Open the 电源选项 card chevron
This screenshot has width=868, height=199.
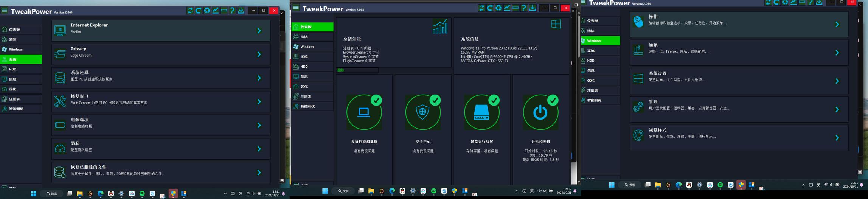coord(259,125)
